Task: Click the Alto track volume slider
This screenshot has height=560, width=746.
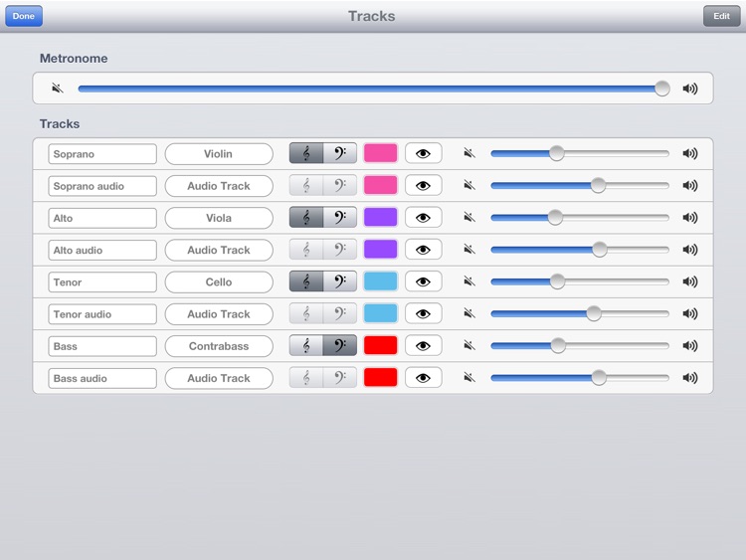Action: coord(580,218)
